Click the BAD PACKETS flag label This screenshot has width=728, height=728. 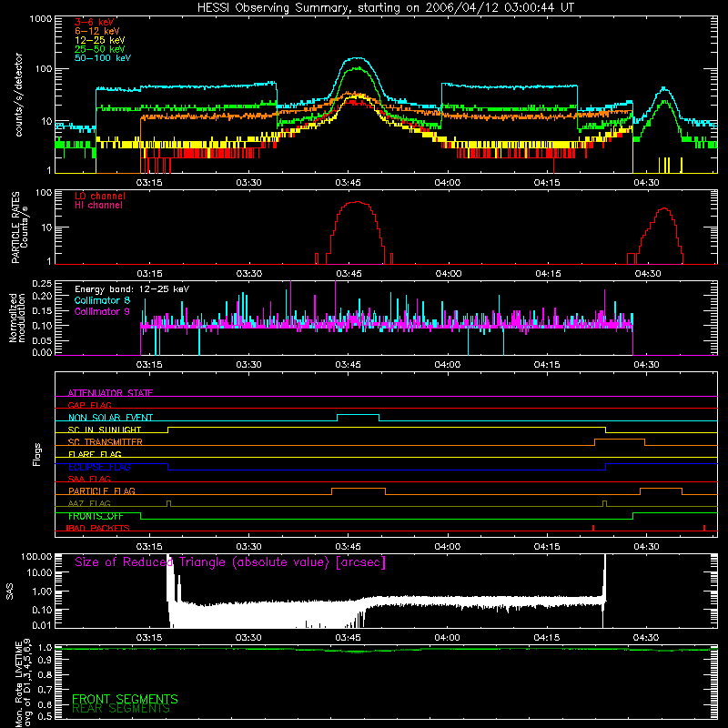click(98, 528)
